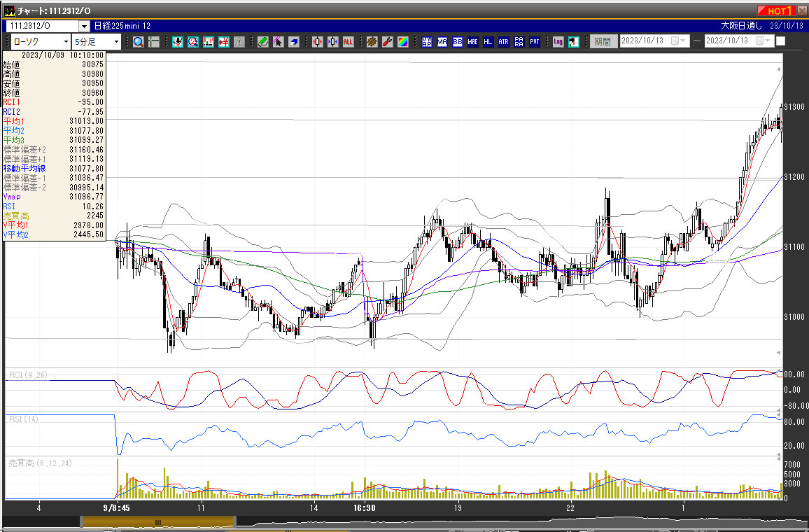Click the greyed warning triangle icon
Screen dimensions: 809x532
(239, 42)
